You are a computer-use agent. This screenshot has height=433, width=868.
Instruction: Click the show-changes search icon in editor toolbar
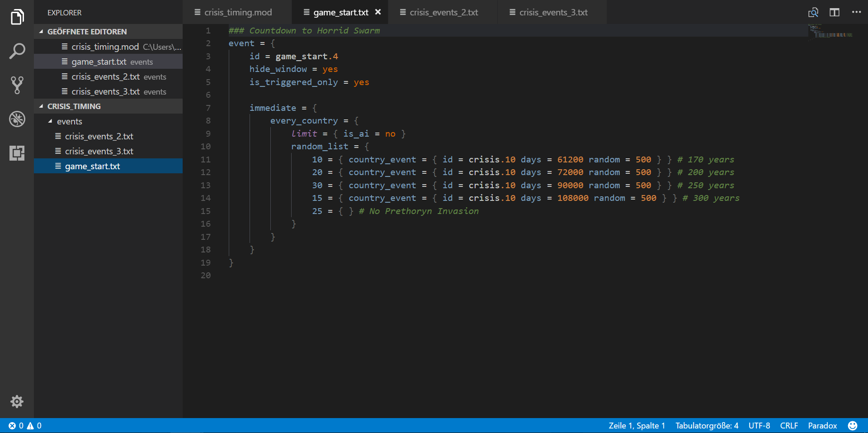pyautogui.click(x=813, y=12)
